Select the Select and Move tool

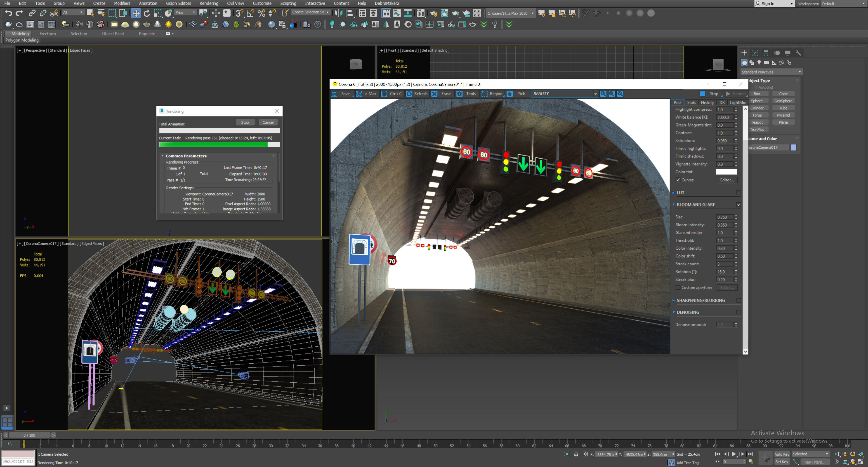click(136, 13)
